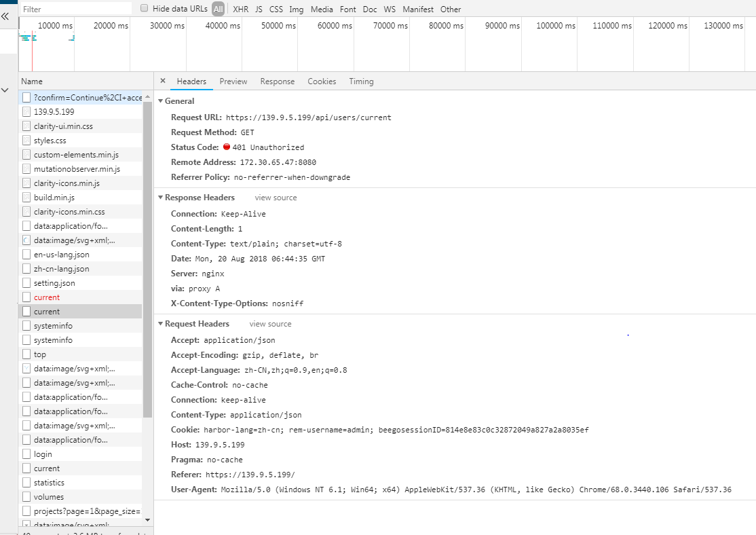Open the overflow chevron on the left edge
Screen dimensions: 756x535
point(5,89)
